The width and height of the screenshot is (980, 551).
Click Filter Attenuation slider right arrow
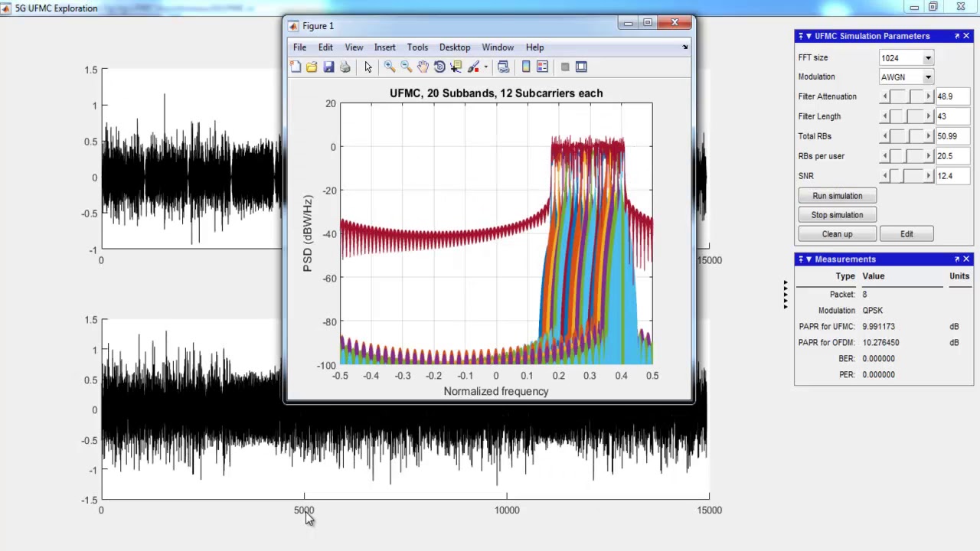tap(929, 96)
